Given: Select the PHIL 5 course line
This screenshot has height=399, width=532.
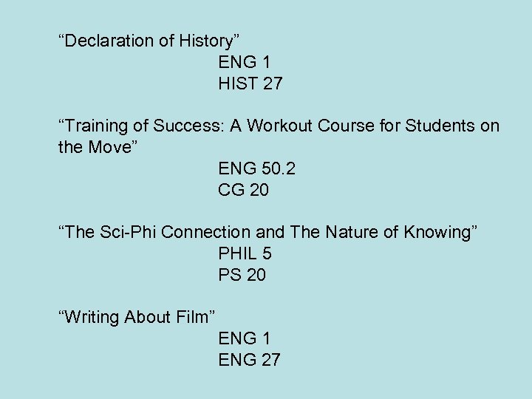Looking at the screenshot, I should coord(245,253).
